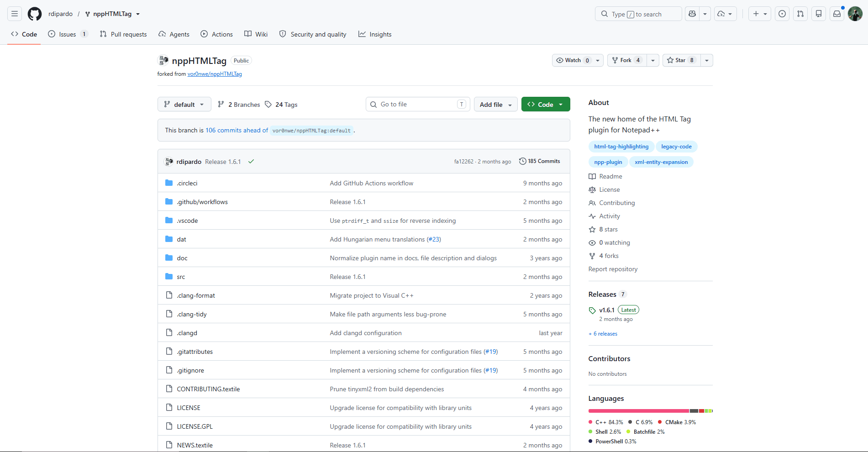
Task: Open pull requests icon in header
Action: [800, 14]
